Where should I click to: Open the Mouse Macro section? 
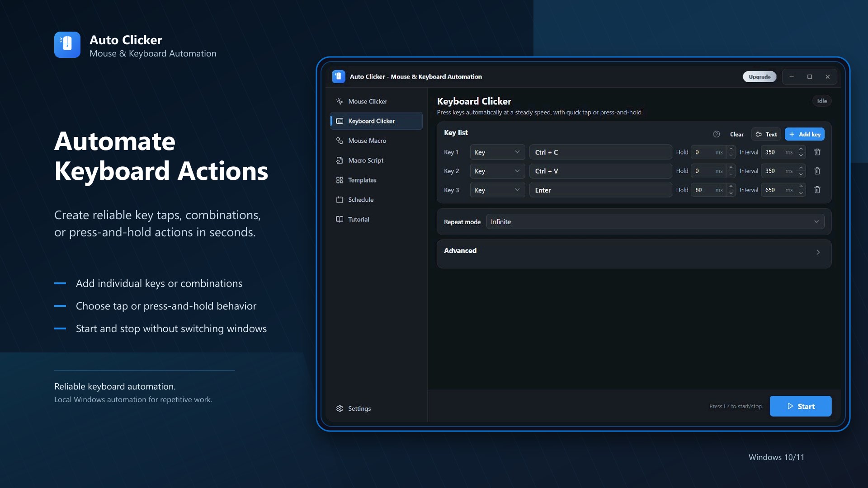coord(376,141)
